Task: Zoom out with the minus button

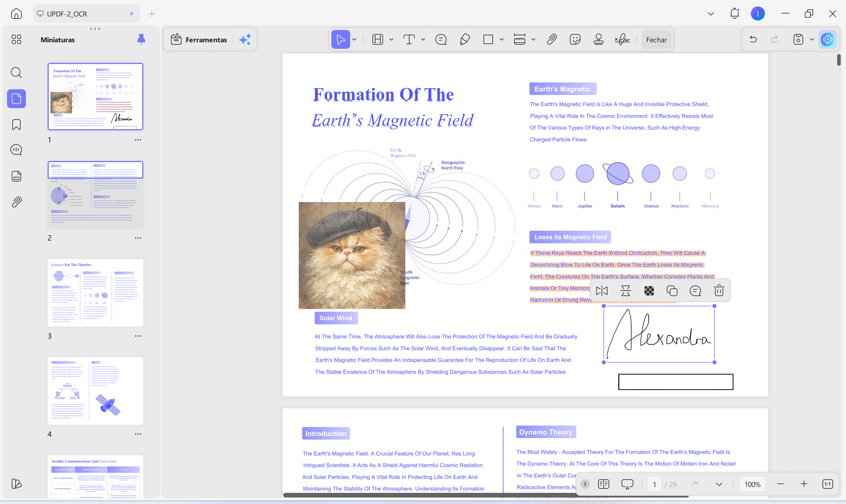Action: click(x=780, y=484)
